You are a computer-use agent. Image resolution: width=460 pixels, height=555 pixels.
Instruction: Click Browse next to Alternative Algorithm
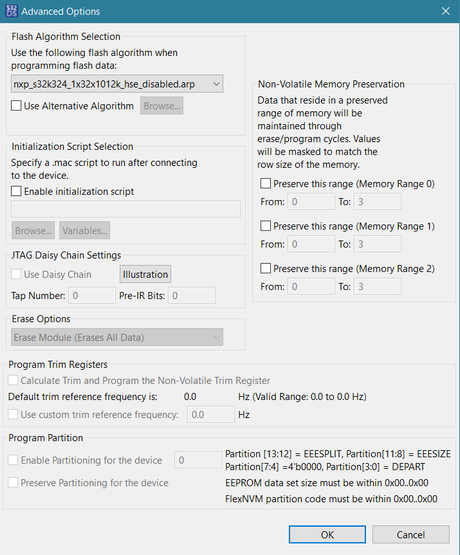pyautogui.click(x=162, y=106)
